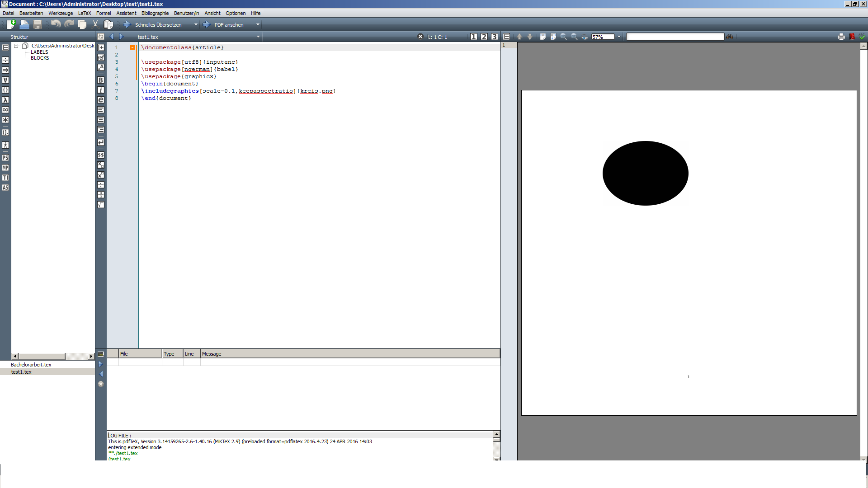Toggle editor bookmark 2
The image size is (868, 488).
[x=484, y=37]
